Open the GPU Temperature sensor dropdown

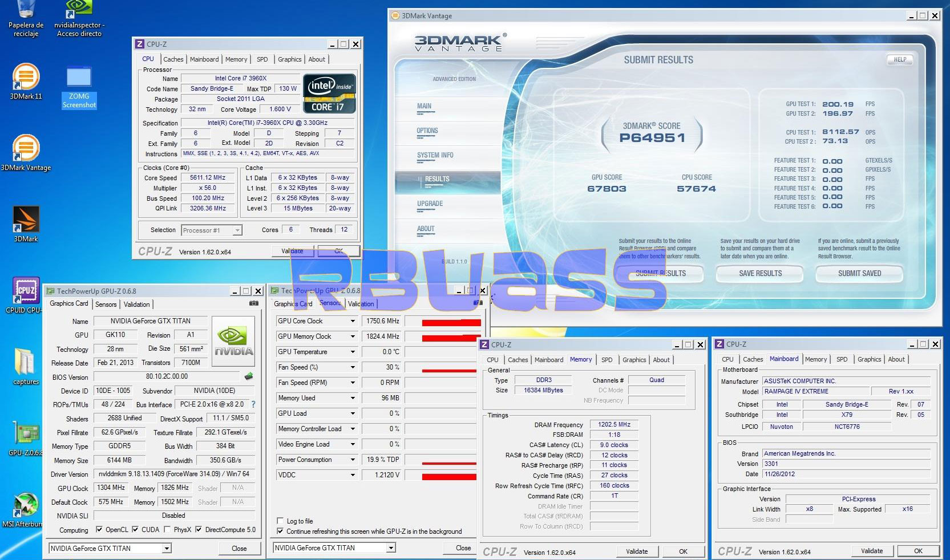coord(353,352)
